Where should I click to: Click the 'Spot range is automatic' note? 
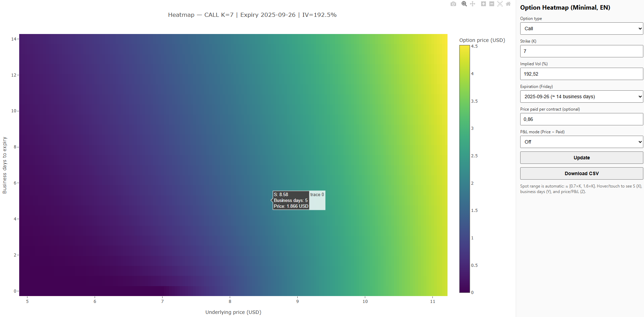[x=581, y=189]
